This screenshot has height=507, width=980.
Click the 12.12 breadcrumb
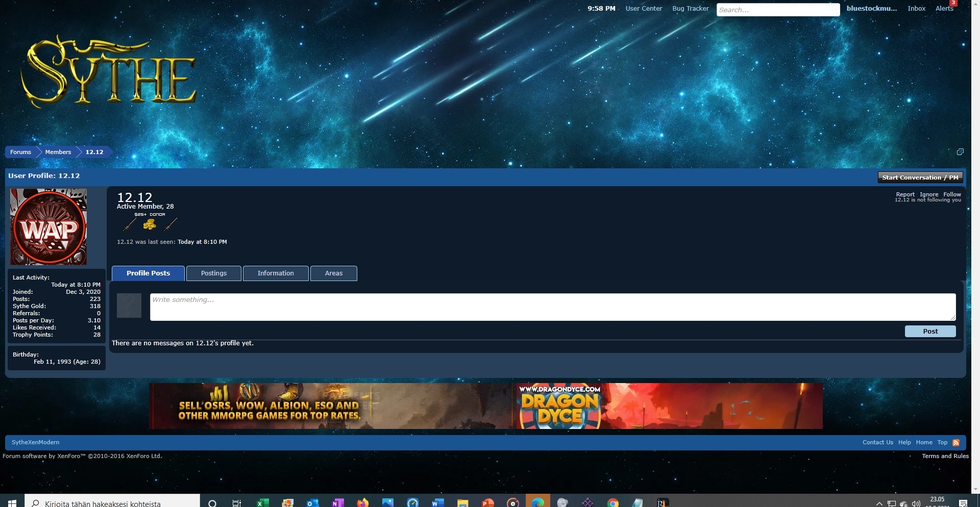pos(94,152)
